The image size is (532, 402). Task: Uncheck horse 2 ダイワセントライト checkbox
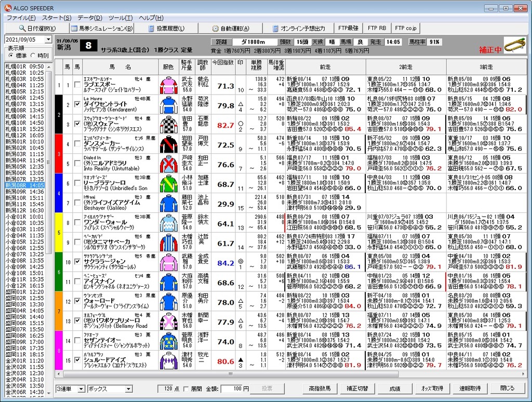(77, 104)
